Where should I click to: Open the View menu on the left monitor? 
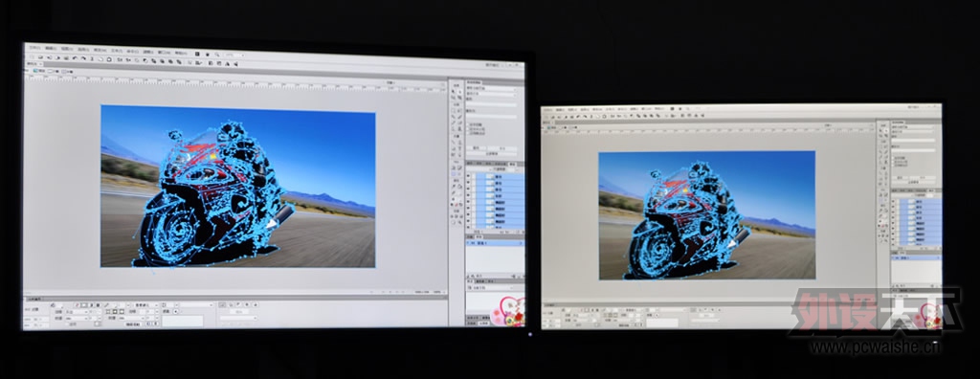pos(67,49)
